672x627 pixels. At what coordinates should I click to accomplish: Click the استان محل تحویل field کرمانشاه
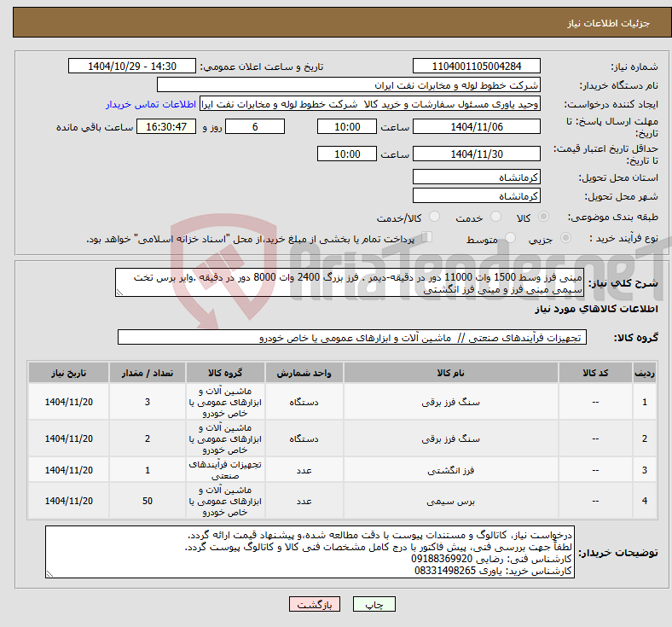coord(476,177)
